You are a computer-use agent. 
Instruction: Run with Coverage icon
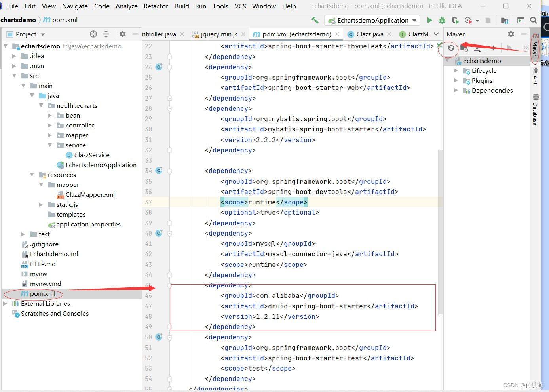click(455, 20)
